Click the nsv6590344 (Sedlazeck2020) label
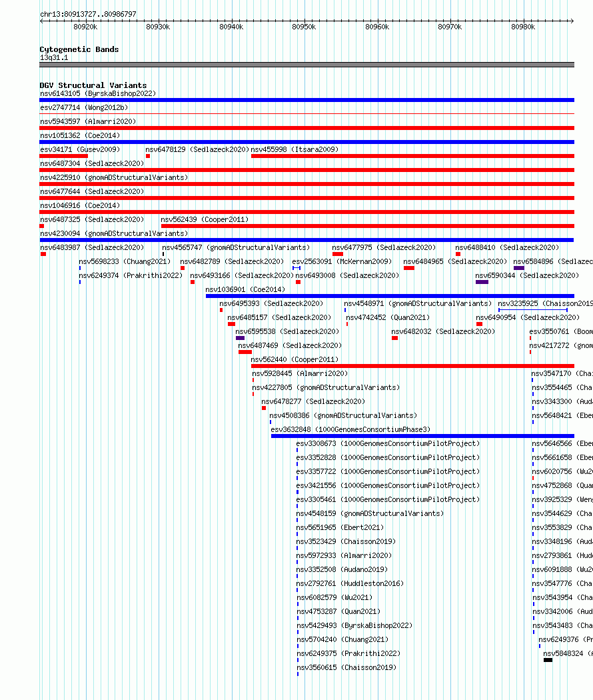Screen dimensions: 593x700 pyautogui.click(x=527, y=275)
